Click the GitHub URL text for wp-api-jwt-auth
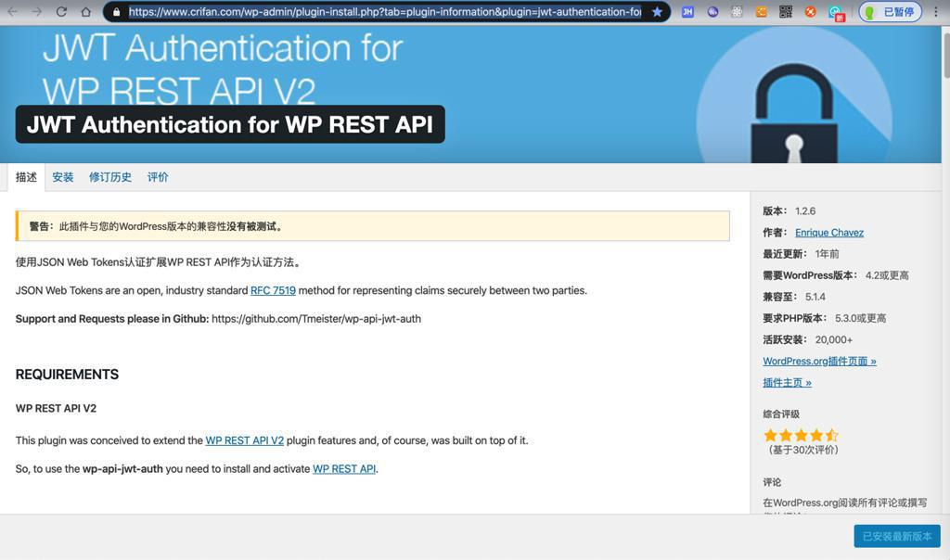 click(316, 319)
